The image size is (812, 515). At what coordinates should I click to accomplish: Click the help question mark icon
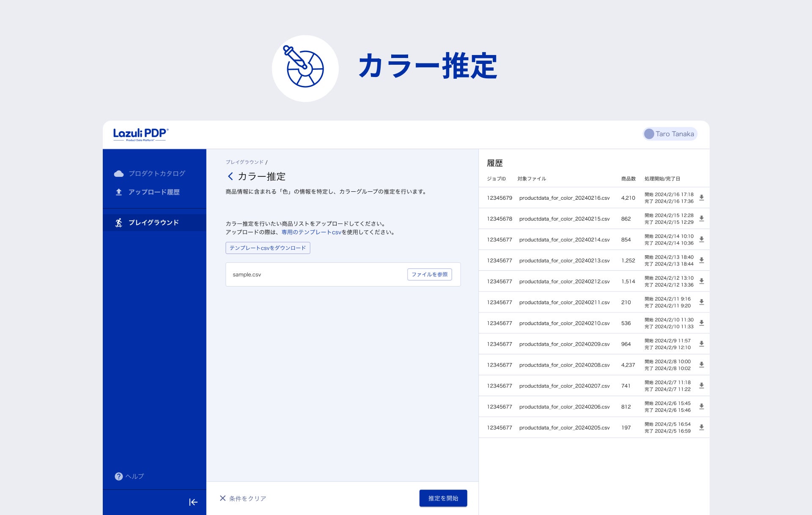click(x=119, y=476)
